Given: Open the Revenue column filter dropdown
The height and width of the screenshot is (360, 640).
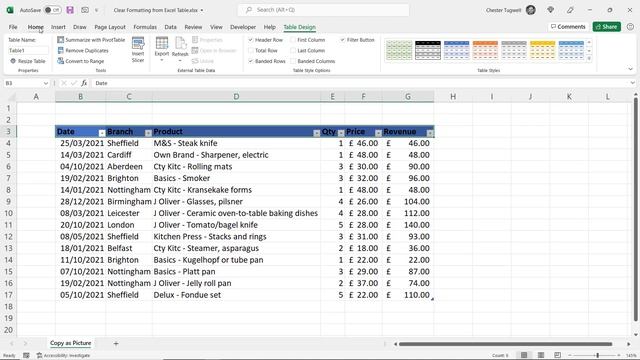Looking at the screenshot, I should pos(430,133).
